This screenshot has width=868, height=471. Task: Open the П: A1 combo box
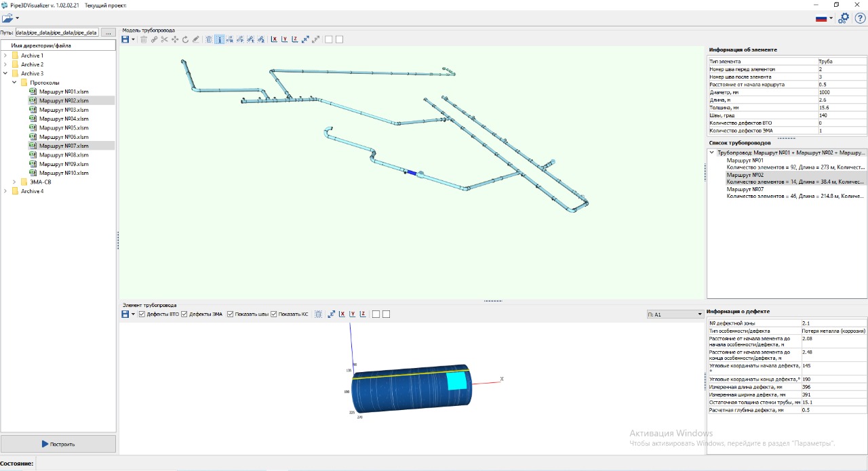coord(675,314)
